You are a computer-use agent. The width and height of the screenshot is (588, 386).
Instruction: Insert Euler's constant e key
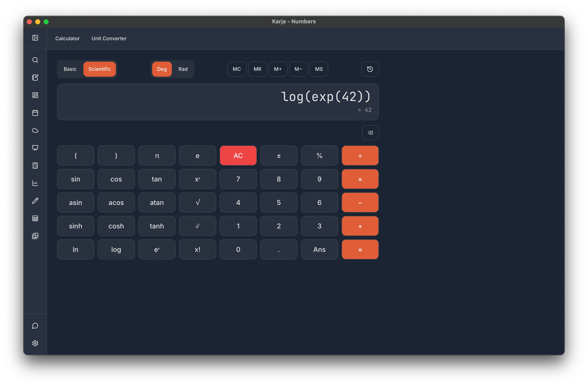coord(197,156)
